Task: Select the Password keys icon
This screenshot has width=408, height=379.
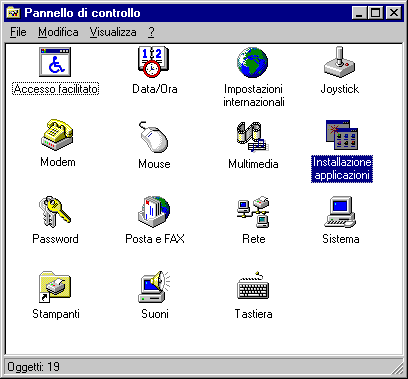Action: click(55, 212)
